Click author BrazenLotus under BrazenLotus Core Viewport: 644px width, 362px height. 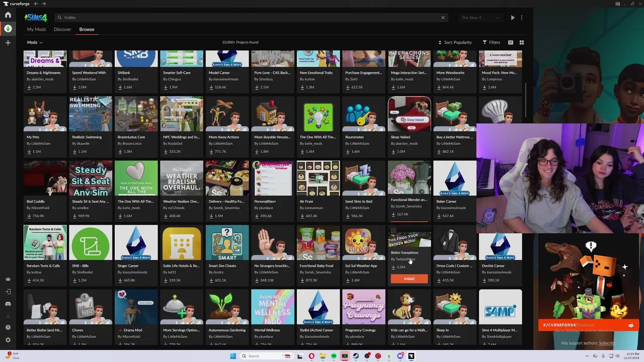[x=132, y=144]
